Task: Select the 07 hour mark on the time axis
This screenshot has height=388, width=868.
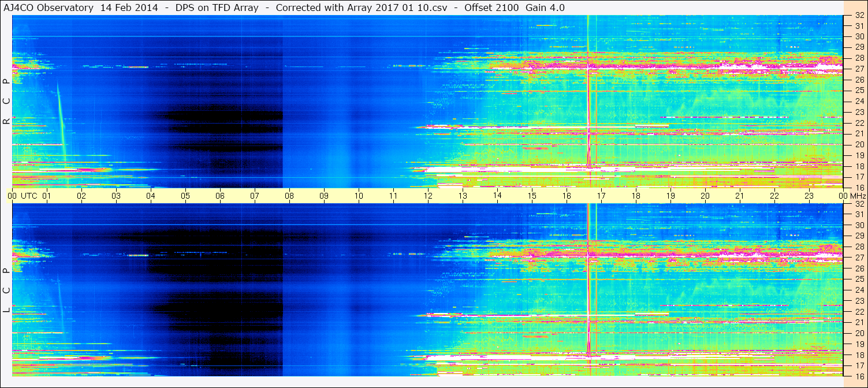Action: click(x=255, y=196)
